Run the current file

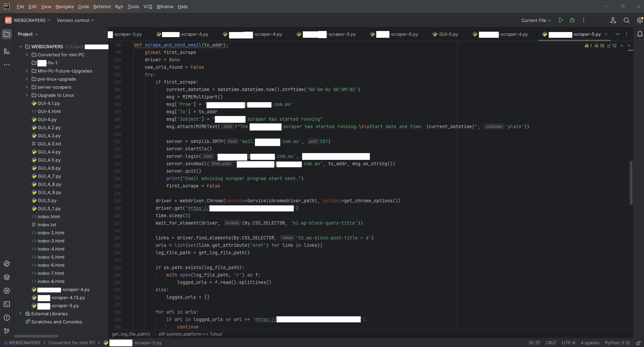[x=561, y=20]
